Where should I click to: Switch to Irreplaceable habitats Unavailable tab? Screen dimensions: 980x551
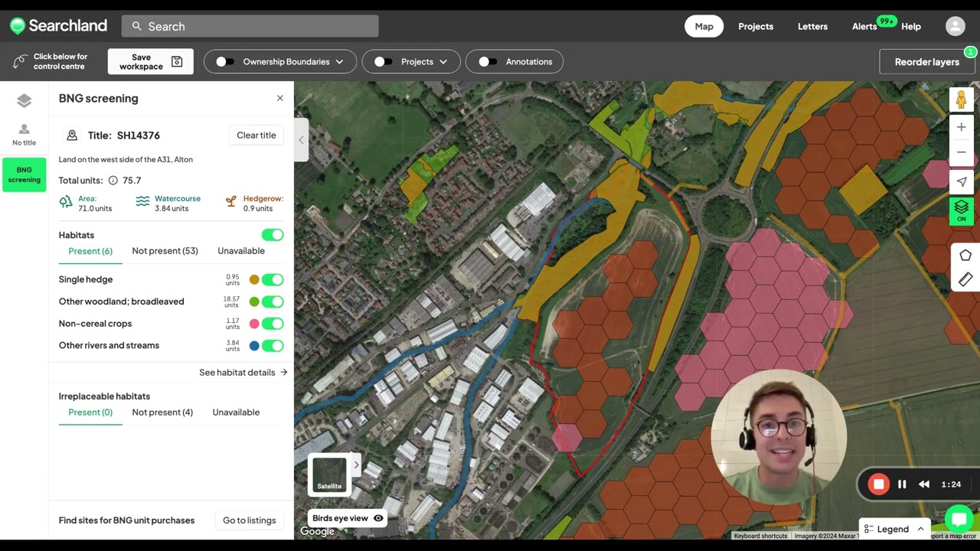tap(236, 412)
